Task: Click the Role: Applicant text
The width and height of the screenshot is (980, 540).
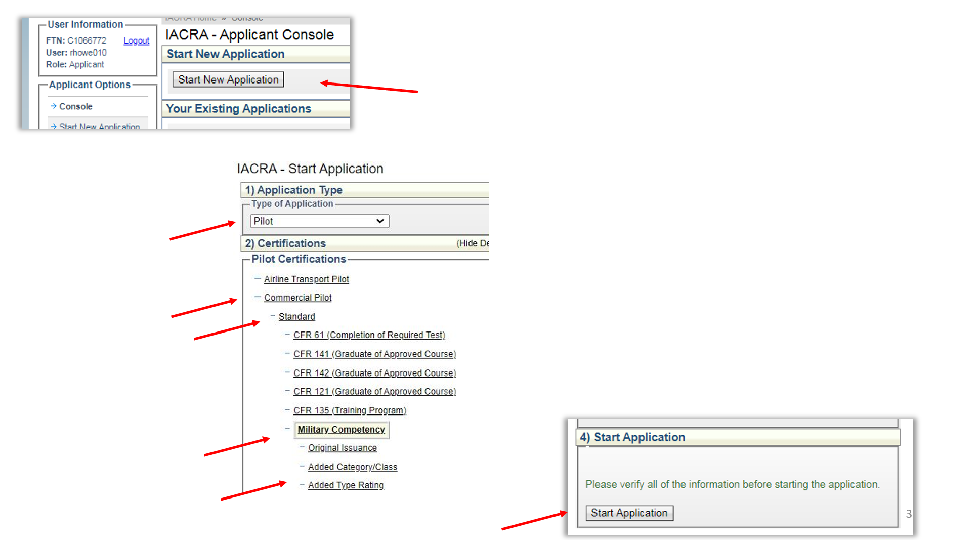Action: (75, 65)
